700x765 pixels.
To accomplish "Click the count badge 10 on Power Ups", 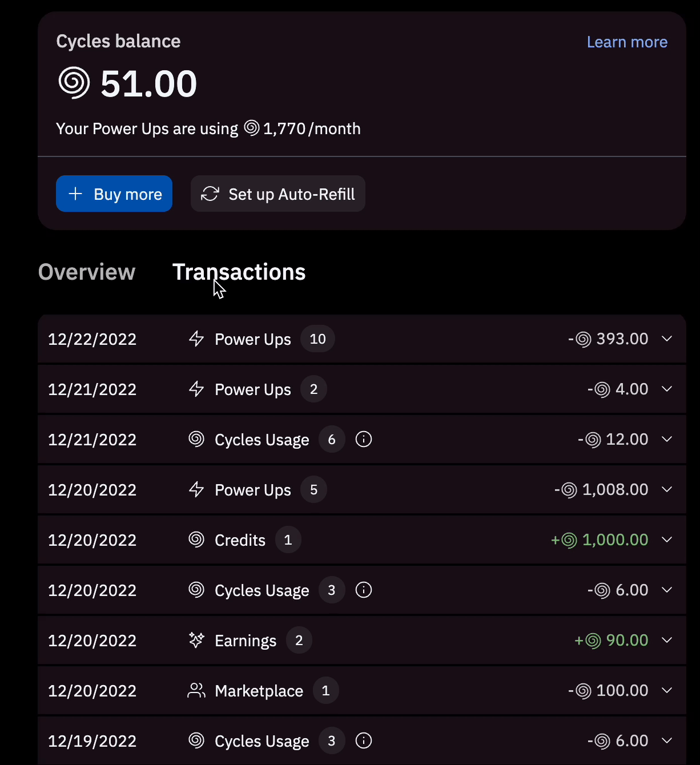I will click(317, 339).
